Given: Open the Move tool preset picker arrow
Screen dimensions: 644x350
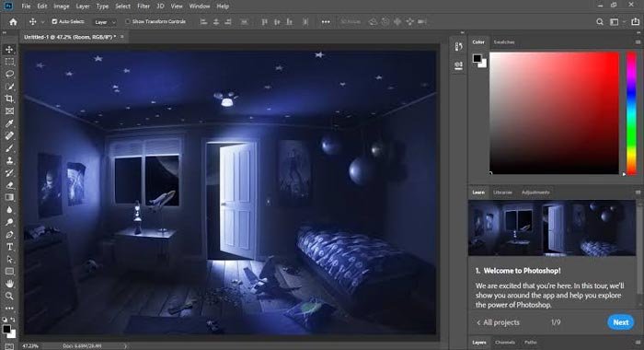Looking at the screenshot, I should (x=42, y=22).
